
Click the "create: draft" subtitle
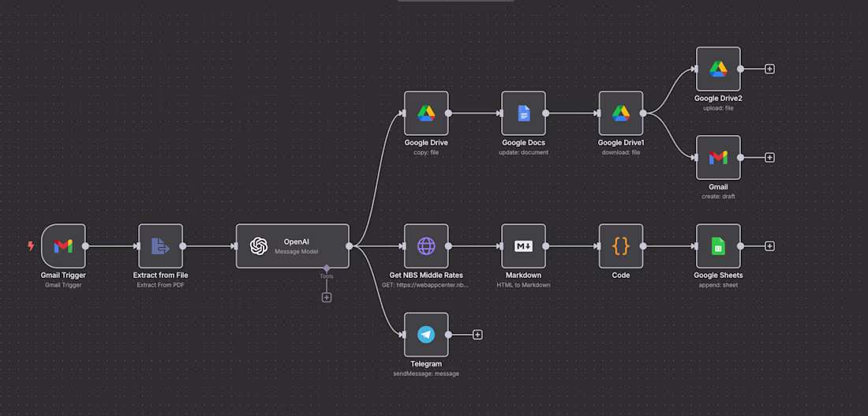pyautogui.click(x=719, y=197)
